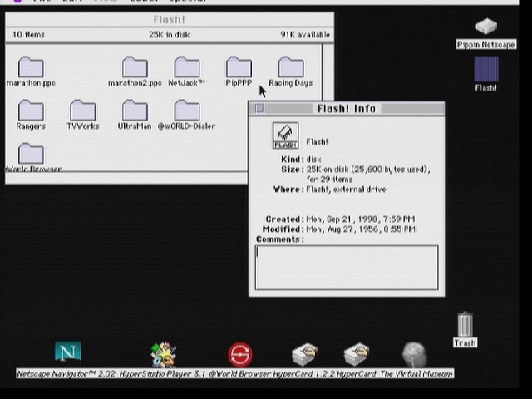Click the "HyperCard 1.2.2" launcher label
The height and width of the screenshot is (399, 532).
303,374
